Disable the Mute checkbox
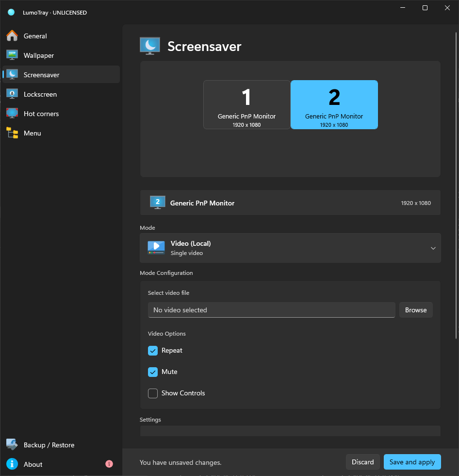This screenshot has width=459, height=476. (x=153, y=372)
